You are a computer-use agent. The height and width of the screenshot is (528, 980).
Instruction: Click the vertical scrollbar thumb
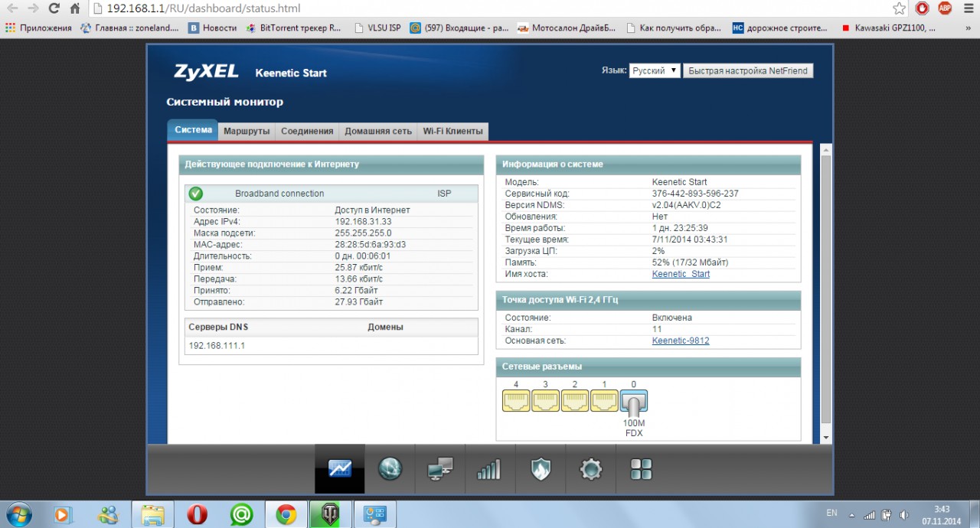[x=825, y=289]
